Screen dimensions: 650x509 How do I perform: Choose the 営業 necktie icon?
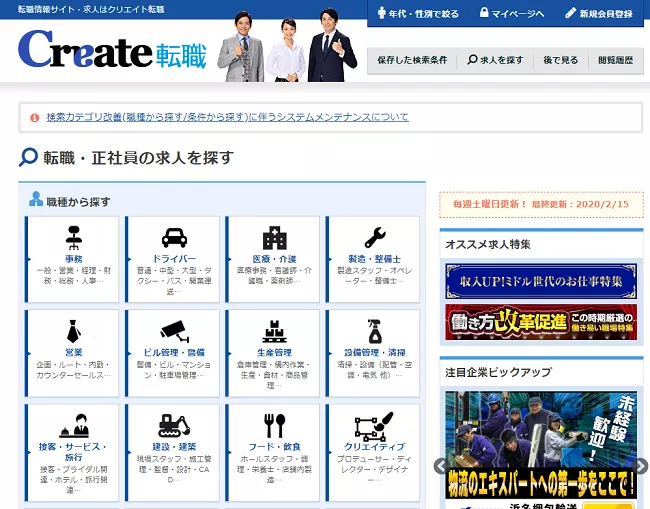coord(74,331)
